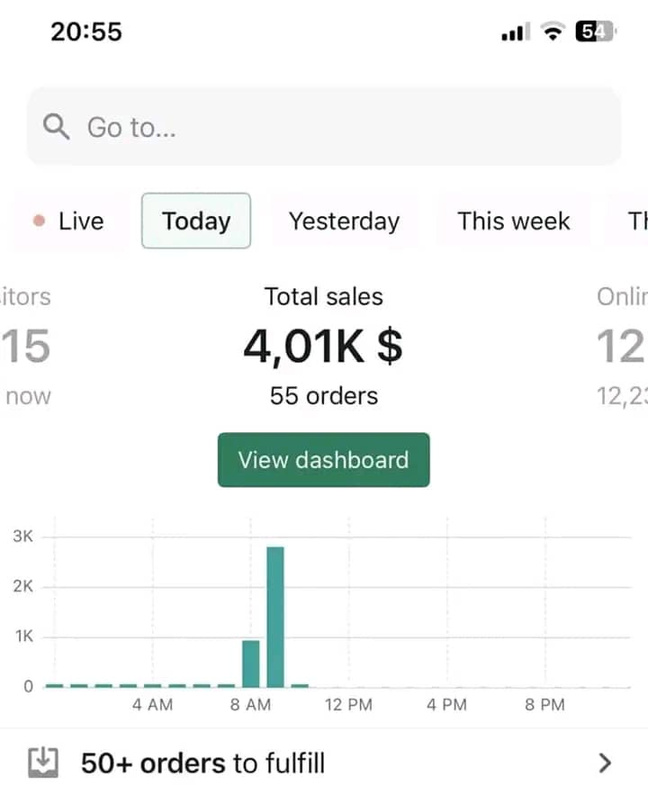Focus the Go to... search field
648x795 pixels.
324,126
